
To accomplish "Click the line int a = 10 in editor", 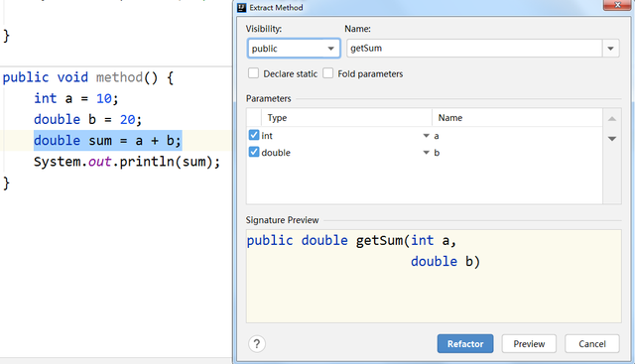I will click(76, 98).
